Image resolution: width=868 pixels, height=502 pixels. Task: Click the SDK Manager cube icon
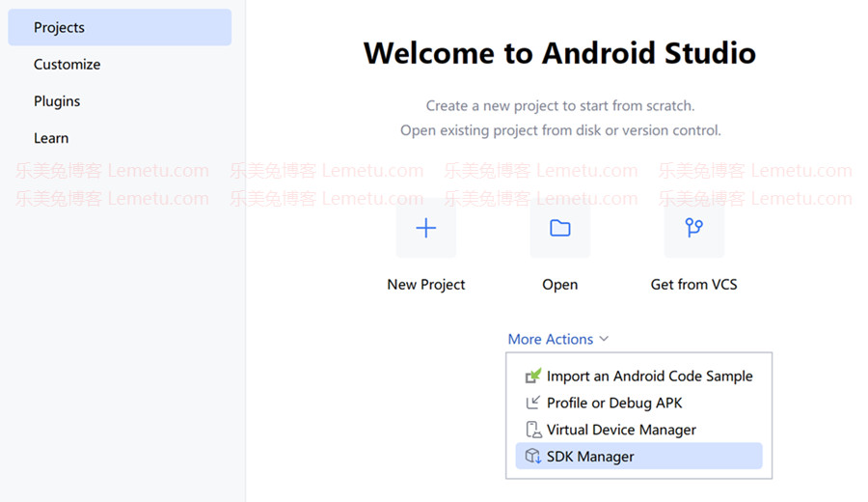tap(533, 456)
